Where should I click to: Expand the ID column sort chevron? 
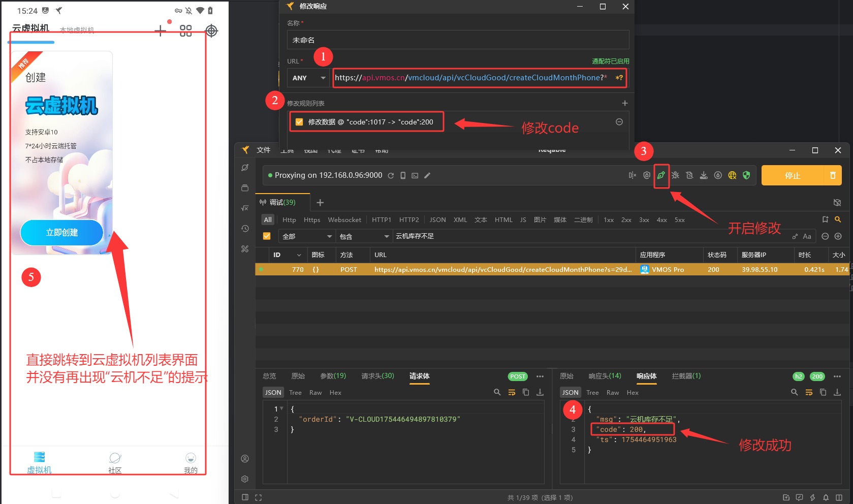pos(299,255)
